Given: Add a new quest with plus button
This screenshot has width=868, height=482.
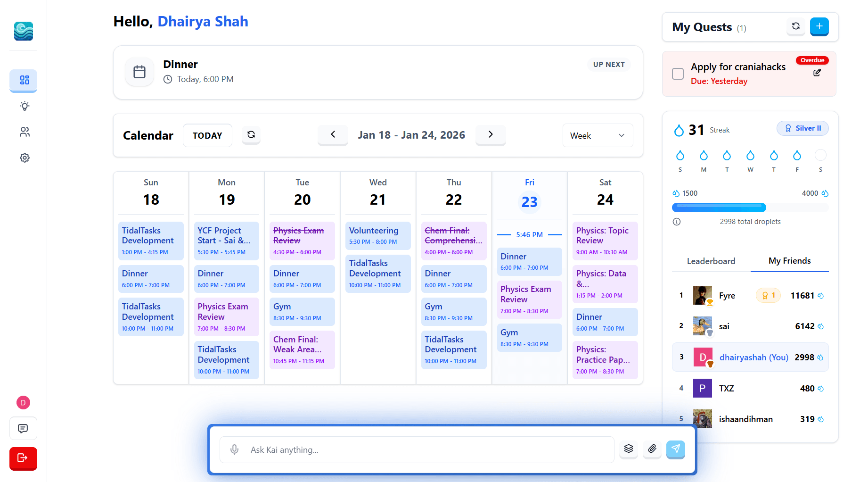Looking at the screenshot, I should 819,26.
